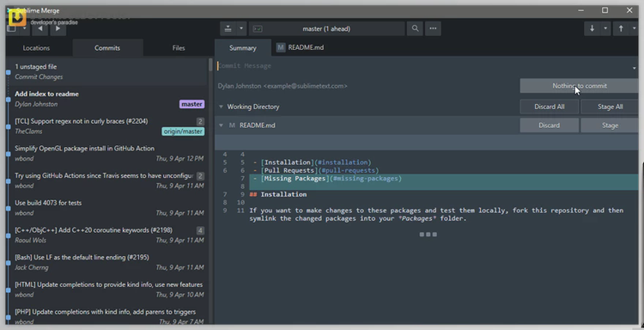The image size is (644, 330).
Task: Open the pull options dropdown
Action: (x=605, y=28)
